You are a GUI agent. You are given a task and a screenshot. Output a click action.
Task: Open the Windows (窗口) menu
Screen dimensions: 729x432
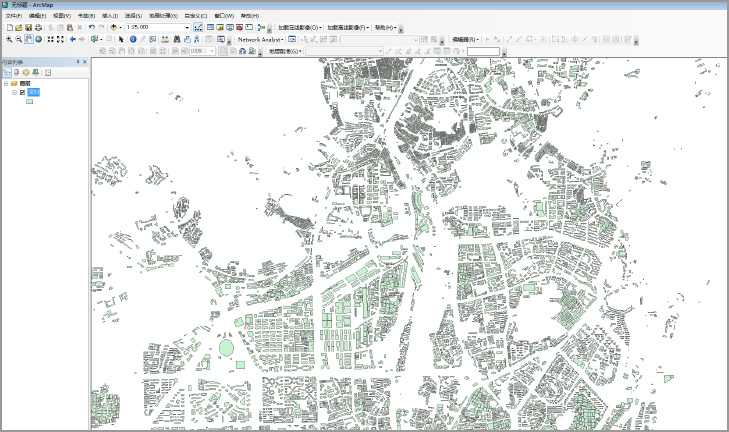point(224,15)
